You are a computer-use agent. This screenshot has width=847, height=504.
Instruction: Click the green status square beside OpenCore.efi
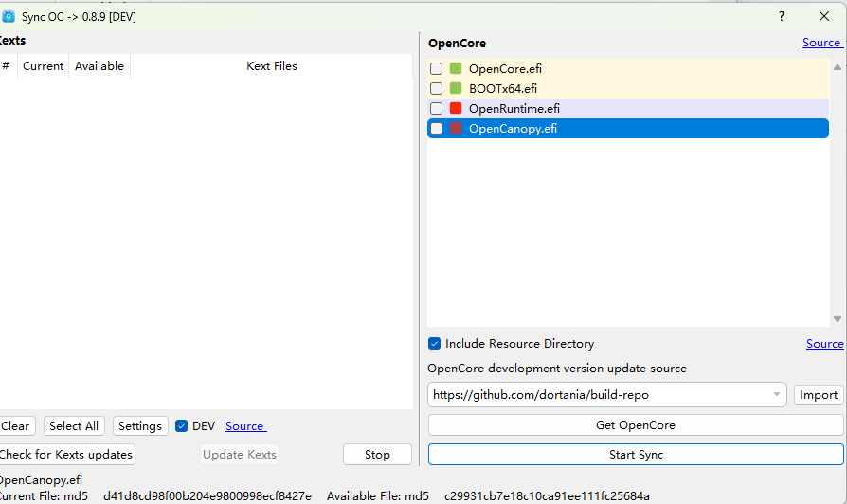click(x=456, y=68)
